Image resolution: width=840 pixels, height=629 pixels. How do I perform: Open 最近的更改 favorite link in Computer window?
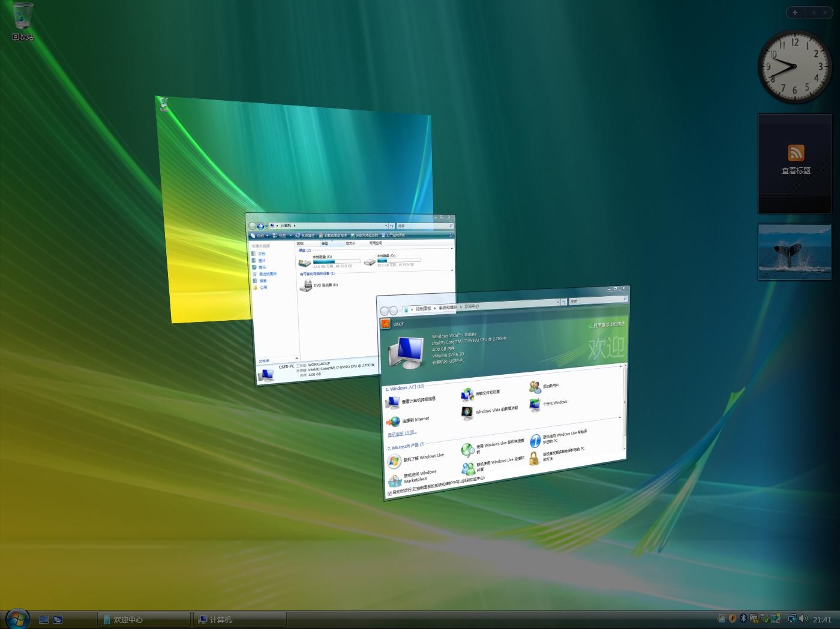[x=265, y=274]
